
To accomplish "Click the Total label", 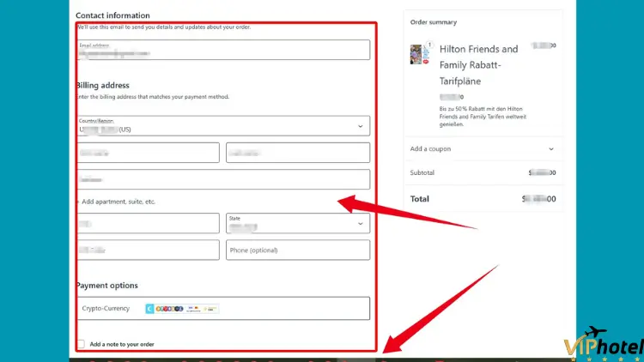I will pyautogui.click(x=419, y=199).
